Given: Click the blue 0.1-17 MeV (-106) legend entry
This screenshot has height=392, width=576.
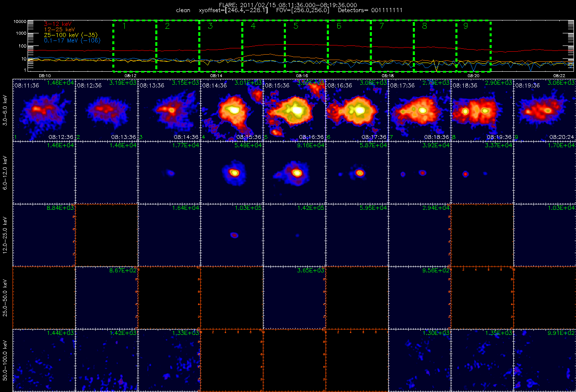Looking at the screenshot, I should tap(72, 40).
